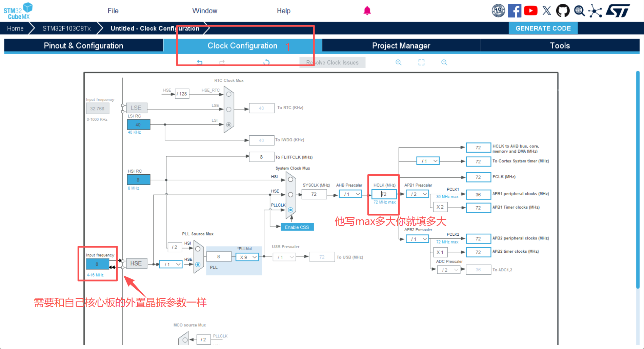
Task: Switch to Clock Configuration tab
Action: pyautogui.click(x=242, y=46)
